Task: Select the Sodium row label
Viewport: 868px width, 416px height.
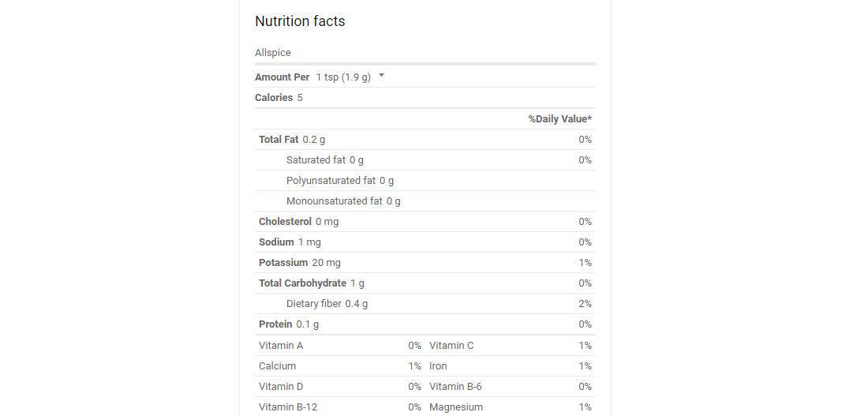Action: (x=276, y=242)
